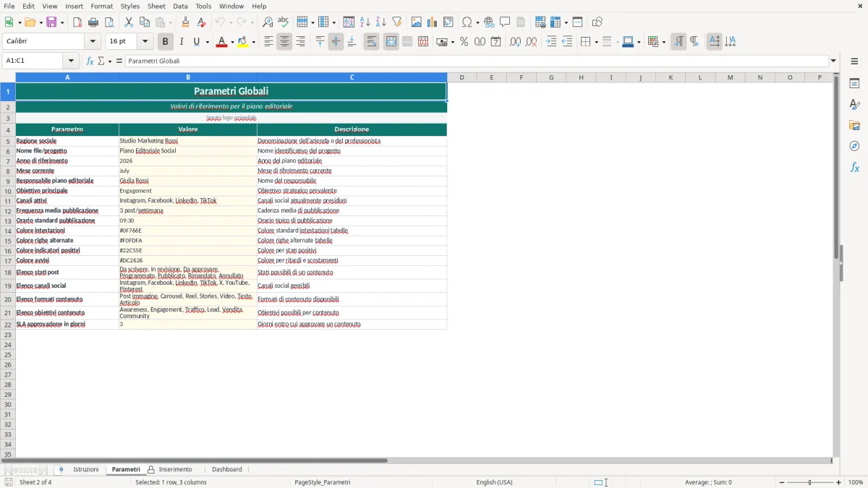Toggle Italic formatting
Image resolution: width=868 pixels, height=488 pixels.
tap(181, 42)
